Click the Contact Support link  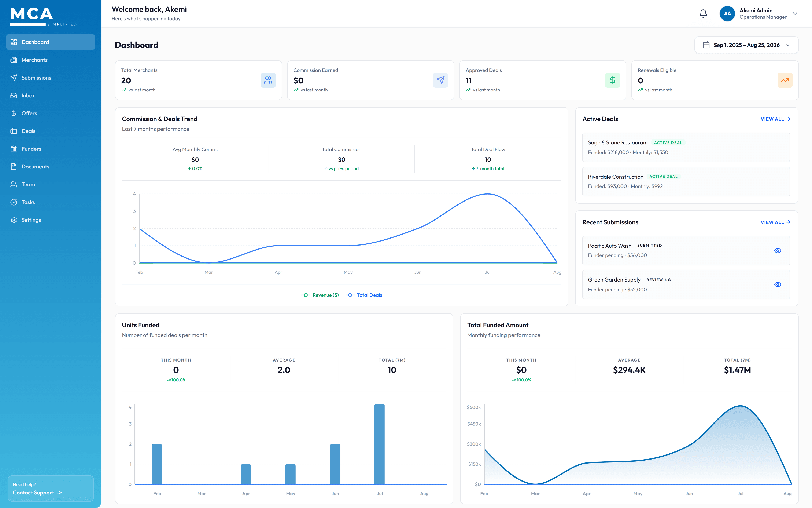[x=37, y=493]
